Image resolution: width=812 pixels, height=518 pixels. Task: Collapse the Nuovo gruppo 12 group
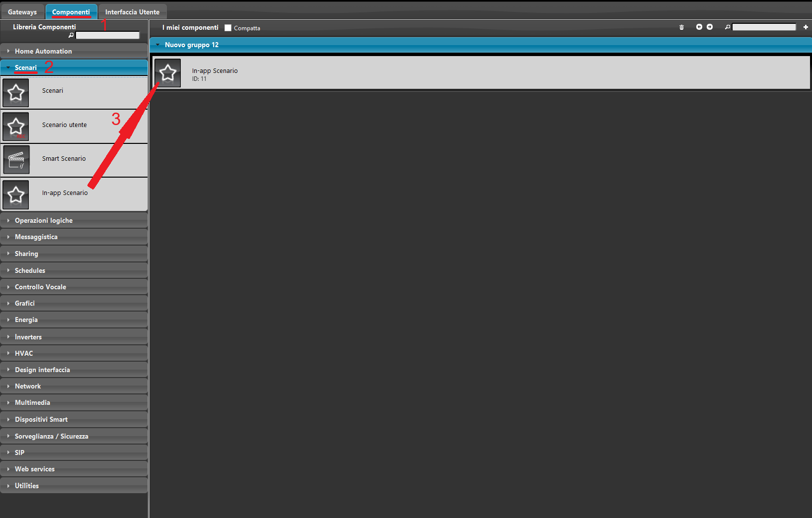click(480, 45)
